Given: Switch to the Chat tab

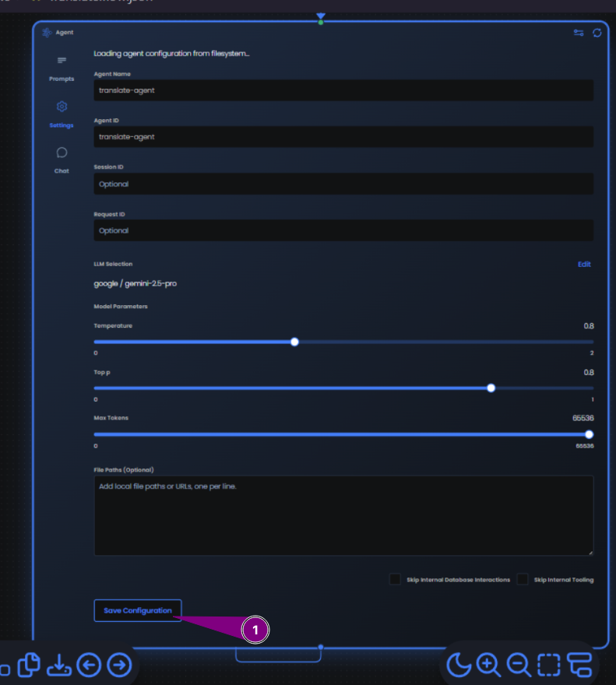Looking at the screenshot, I should point(62,160).
